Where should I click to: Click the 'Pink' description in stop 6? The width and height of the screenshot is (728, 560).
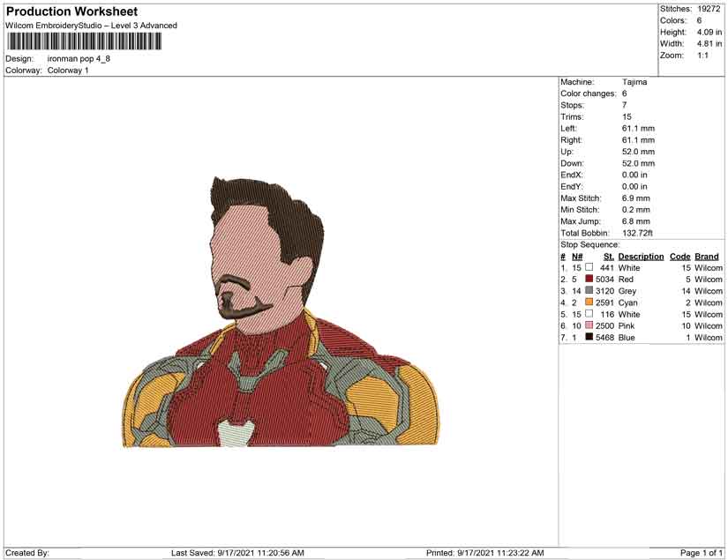(626, 325)
